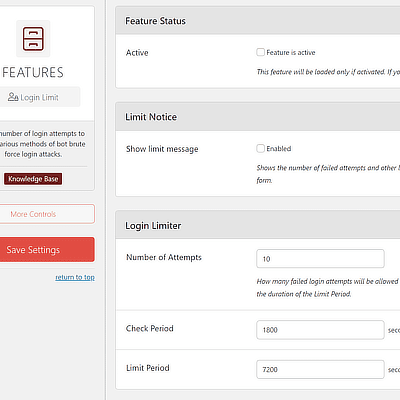Screen dimensions: 400x400
Task: Focus the Number of Attempts field
Action: tap(320, 259)
